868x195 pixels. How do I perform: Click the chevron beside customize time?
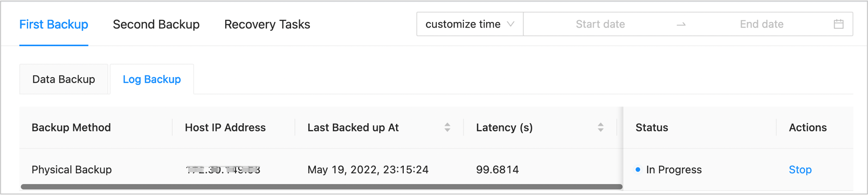pyautogui.click(x=511, y=24)
